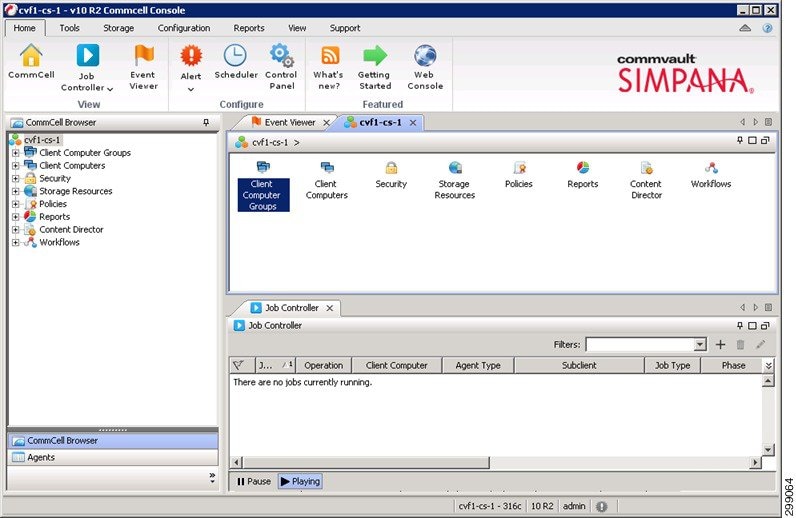Pause the Job Controller updates
Viewport: 796px width, 518px height.
point(254,481)
